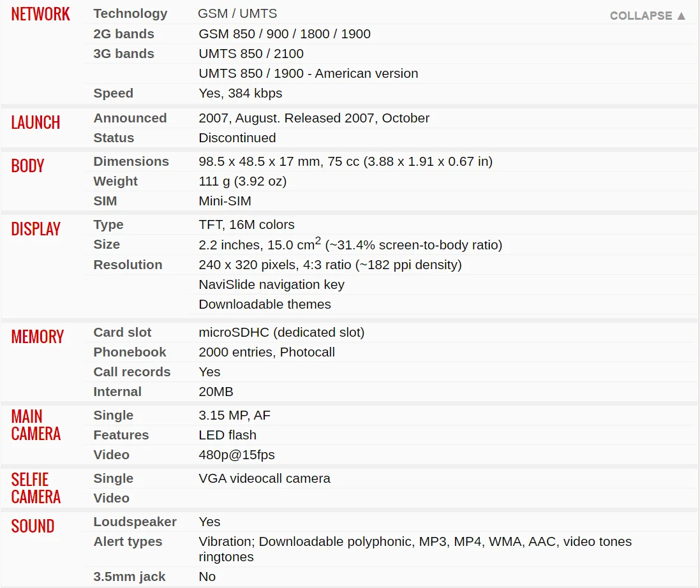Click the Alert types label
Image resolution: width=700 pixels, height=588 pixels.
128,541
